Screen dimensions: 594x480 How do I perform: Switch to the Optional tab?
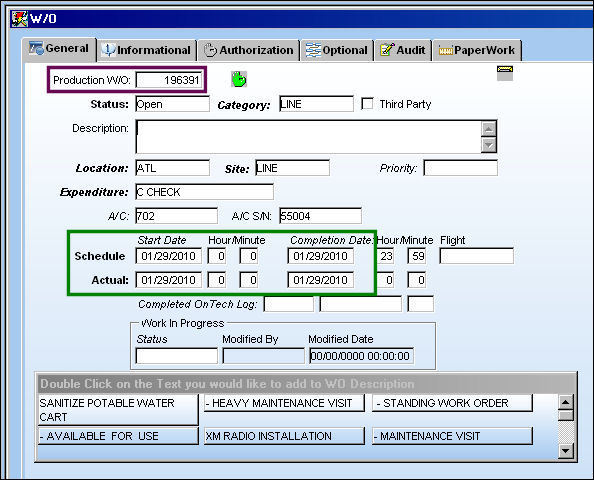[337, 50]
